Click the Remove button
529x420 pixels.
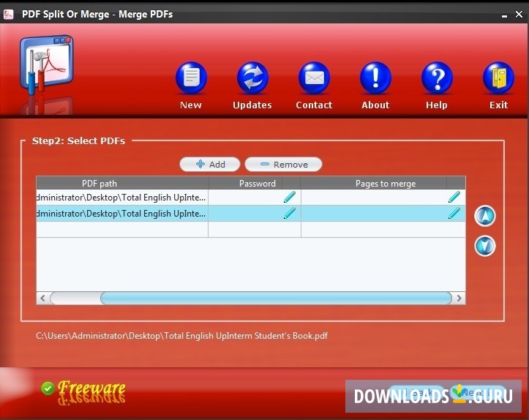pyautogui.click(x=283, y=165)
